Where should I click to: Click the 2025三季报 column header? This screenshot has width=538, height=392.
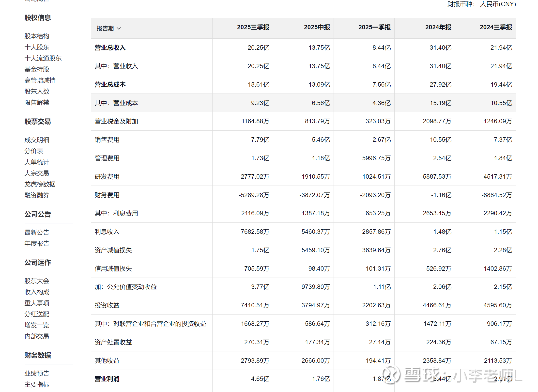tap(253, 27)
